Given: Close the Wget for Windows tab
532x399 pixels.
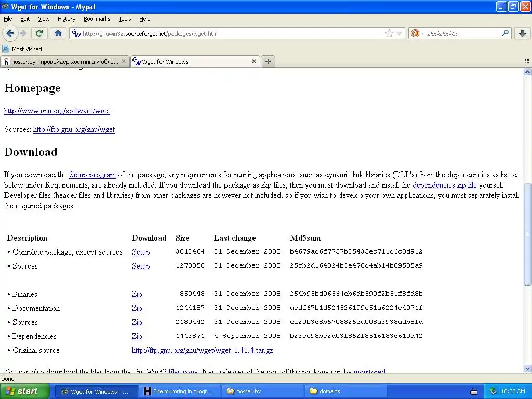Looking at the screenshot, I should coord(254,61).
